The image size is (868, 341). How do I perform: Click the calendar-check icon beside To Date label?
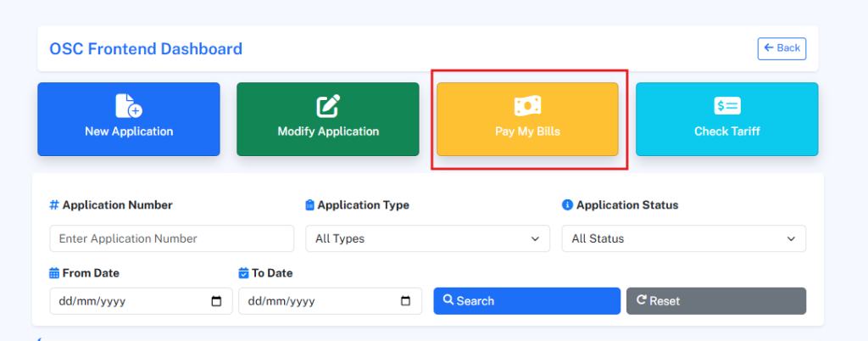point(244,273)
